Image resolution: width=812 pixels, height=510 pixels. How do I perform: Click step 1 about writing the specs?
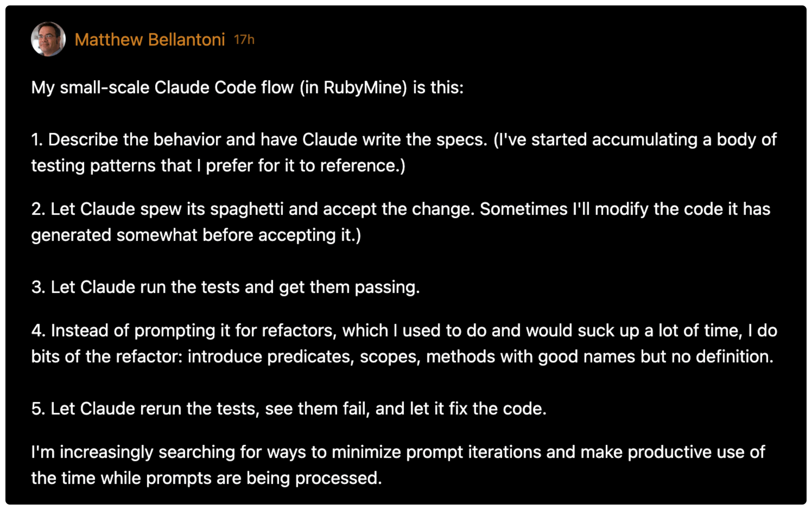point(404,153)
